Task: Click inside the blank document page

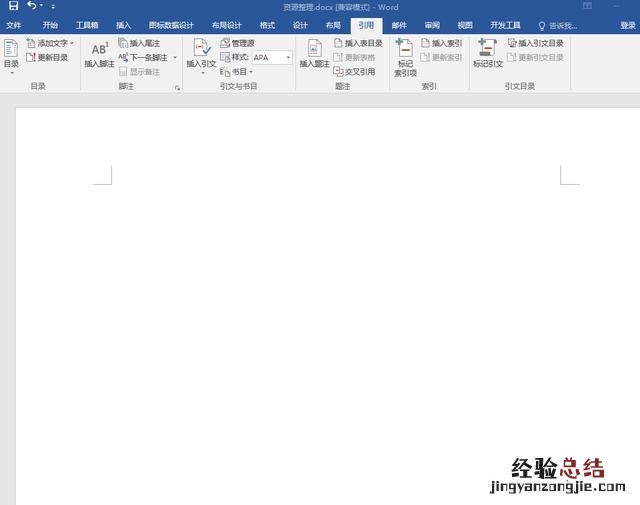Action: [x=328, y=306]
